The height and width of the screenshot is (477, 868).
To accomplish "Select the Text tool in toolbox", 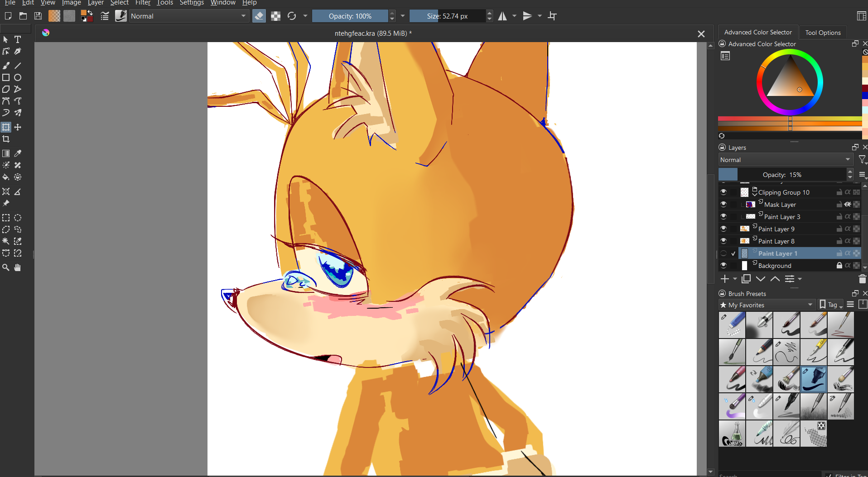I will [18, 40].
